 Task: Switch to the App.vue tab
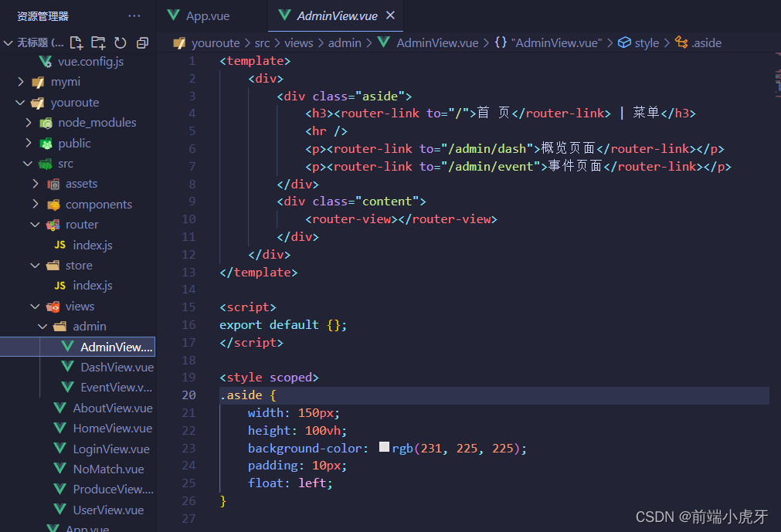[x=208, y=16]
